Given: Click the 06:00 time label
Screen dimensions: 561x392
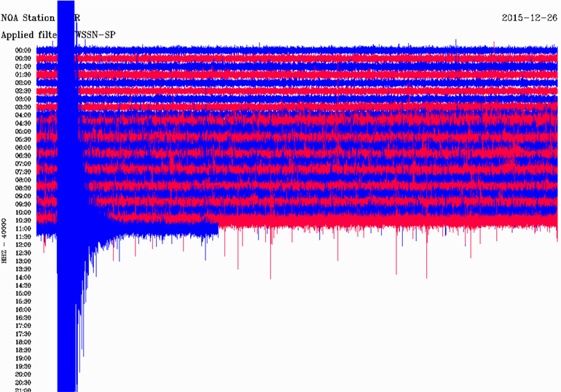Looking at the screenshot, I should pyautogui.click(x=23, y=147).
